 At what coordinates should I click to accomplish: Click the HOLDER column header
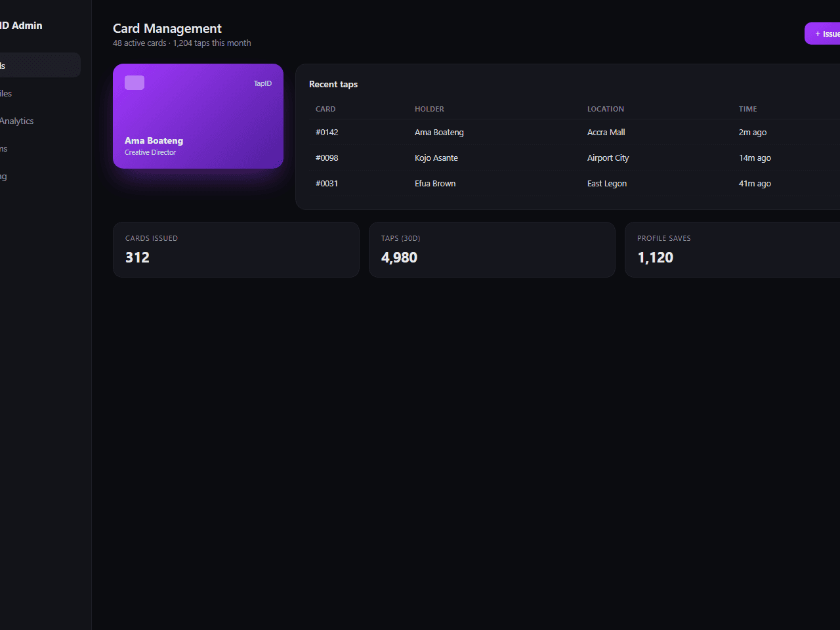[x=429, y=109]
